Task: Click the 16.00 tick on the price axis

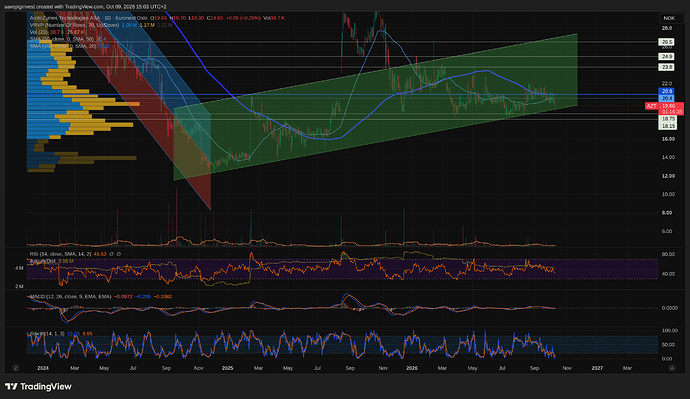Action: tap(668, 139)
